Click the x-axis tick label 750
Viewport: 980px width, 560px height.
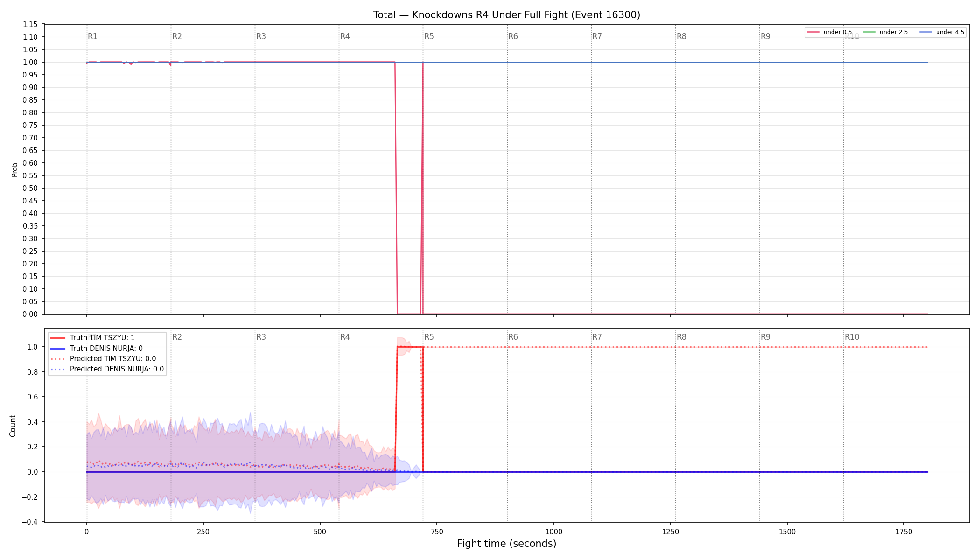[x=437, y=532]
